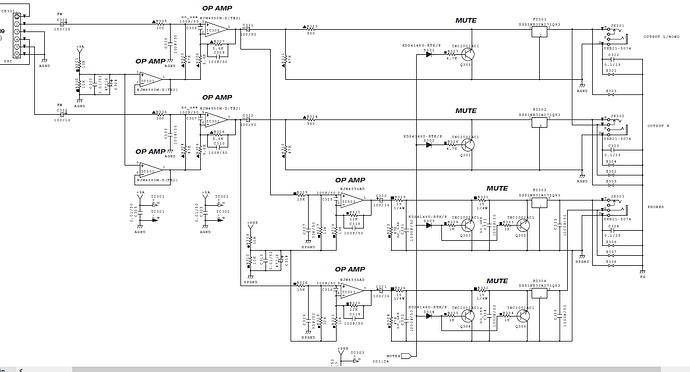
Task: Click the PG ground symbol
Action: (642, 271)
